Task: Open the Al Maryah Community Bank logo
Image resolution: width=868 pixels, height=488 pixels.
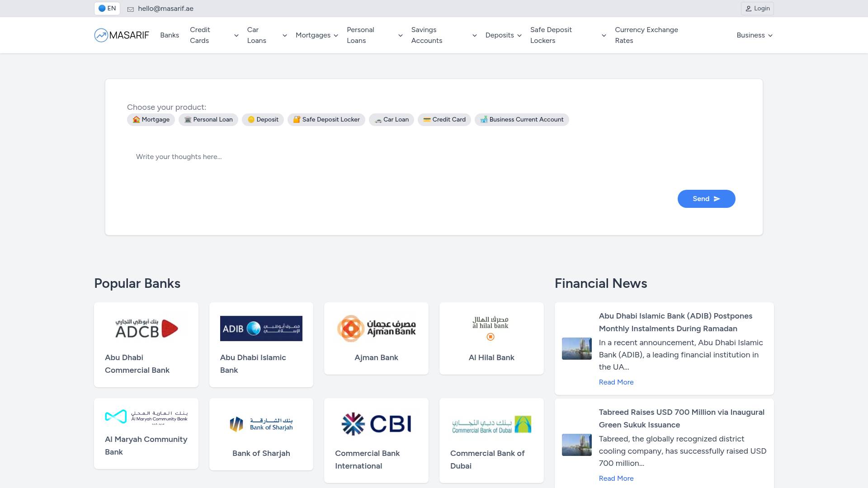Action: [146, 417]
